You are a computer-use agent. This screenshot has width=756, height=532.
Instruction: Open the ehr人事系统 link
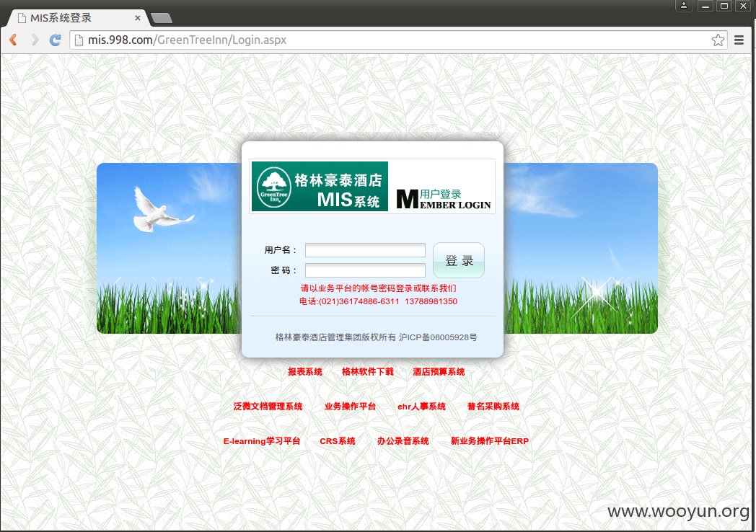[421, 407]
